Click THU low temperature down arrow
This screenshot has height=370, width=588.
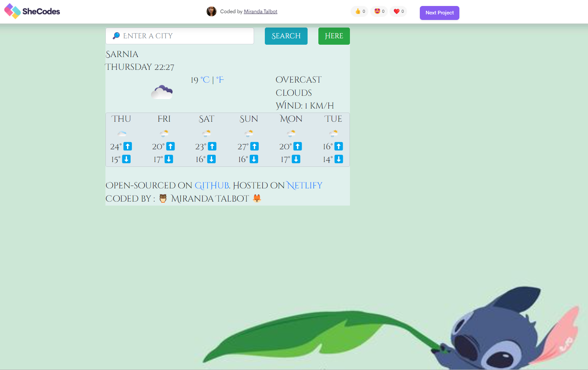pos(127,159)
